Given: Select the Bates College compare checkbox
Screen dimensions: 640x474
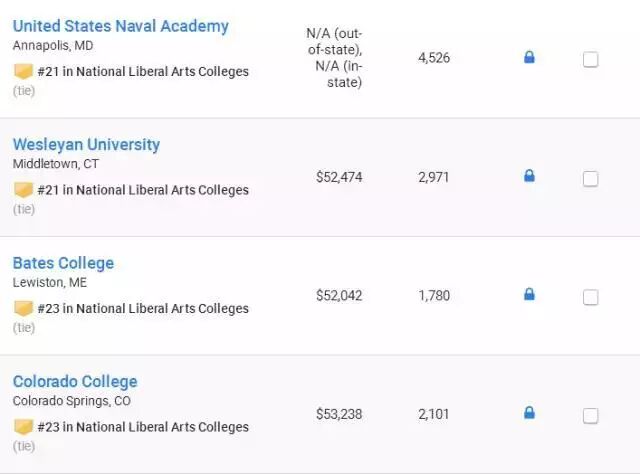Looking at the screenshot, I should [591, 297].
